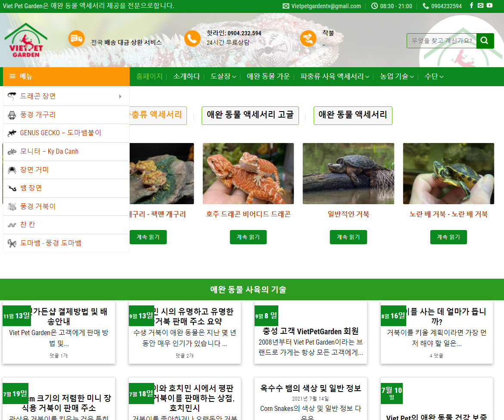
Task: Open the orange 메뉴 category bar
Action: pyautogui.click(x=66, y=77)
